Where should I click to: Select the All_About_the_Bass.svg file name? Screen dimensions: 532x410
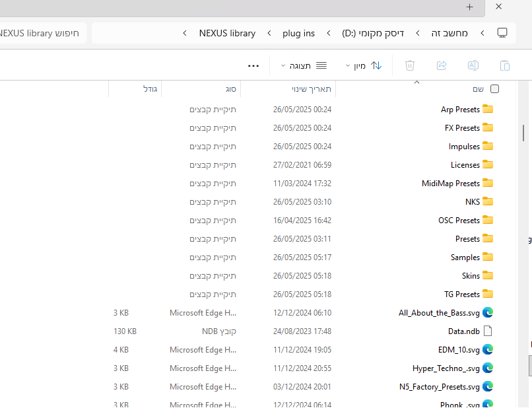(x=439, y=312)
